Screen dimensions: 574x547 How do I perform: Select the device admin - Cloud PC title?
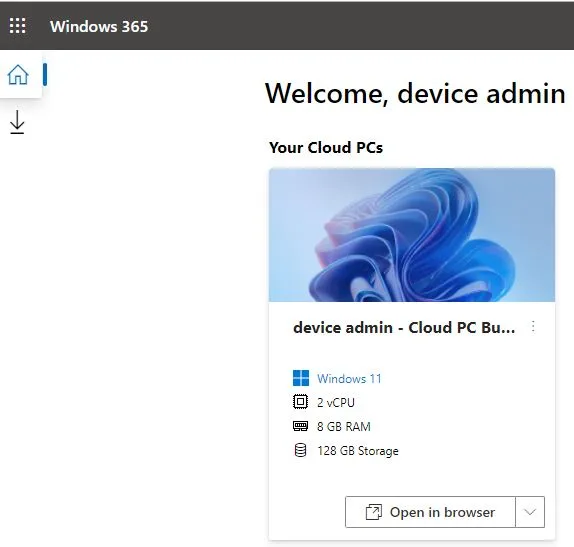(404, 327)
